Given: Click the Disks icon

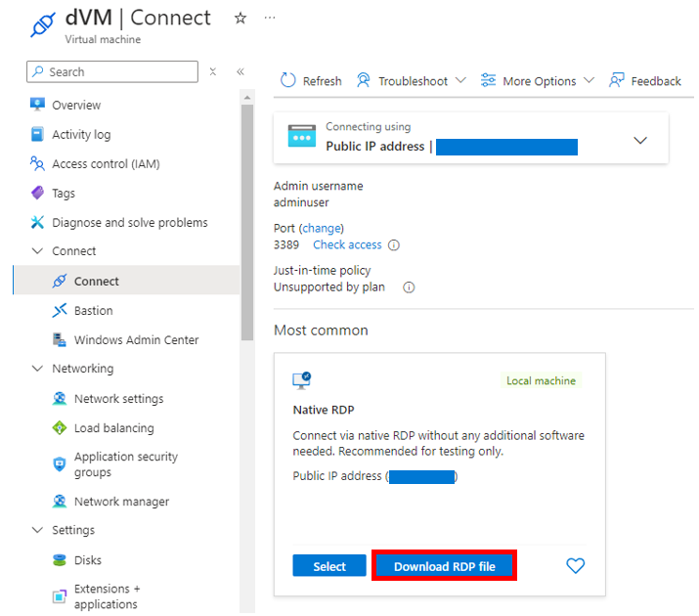Looking at the screenshot, I should [x=60, y=560].
